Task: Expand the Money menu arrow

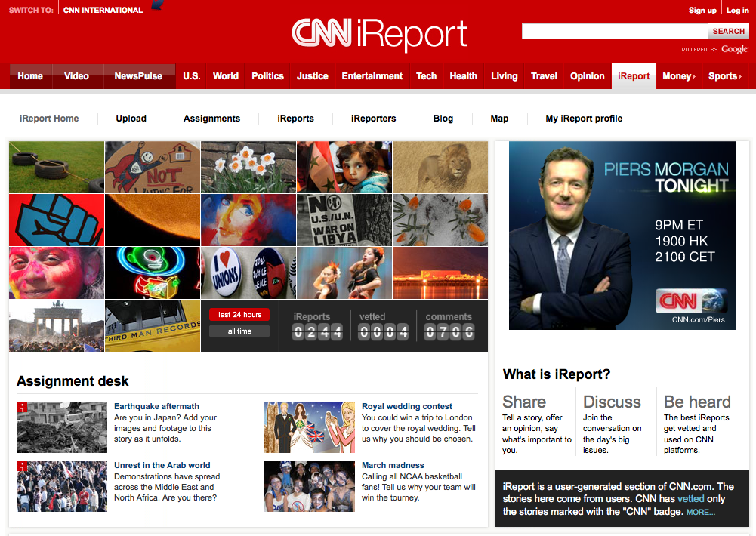Action: [x=694, y=77]
